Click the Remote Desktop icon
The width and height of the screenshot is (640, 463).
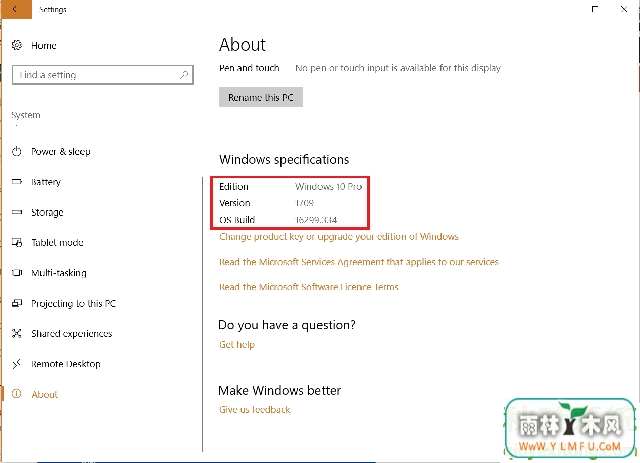[17, 364]
